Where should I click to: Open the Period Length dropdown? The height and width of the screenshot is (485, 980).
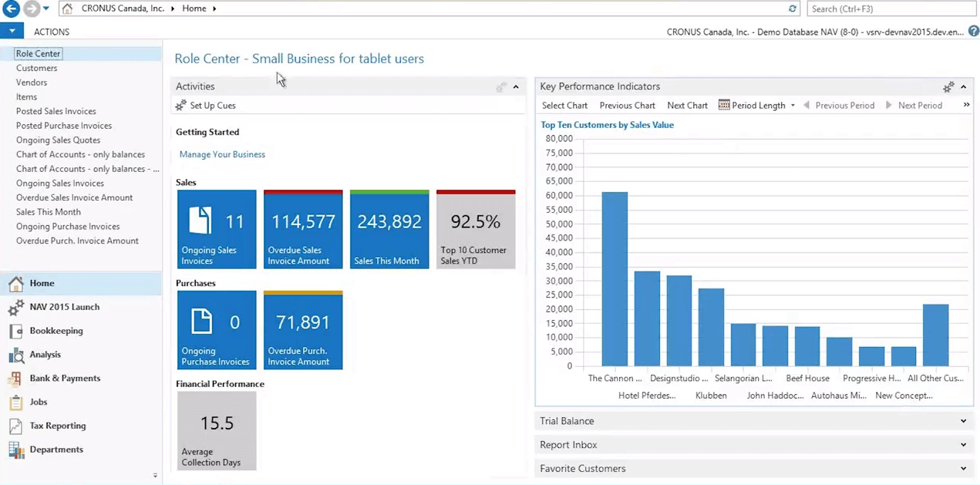(x=757, y=106)
